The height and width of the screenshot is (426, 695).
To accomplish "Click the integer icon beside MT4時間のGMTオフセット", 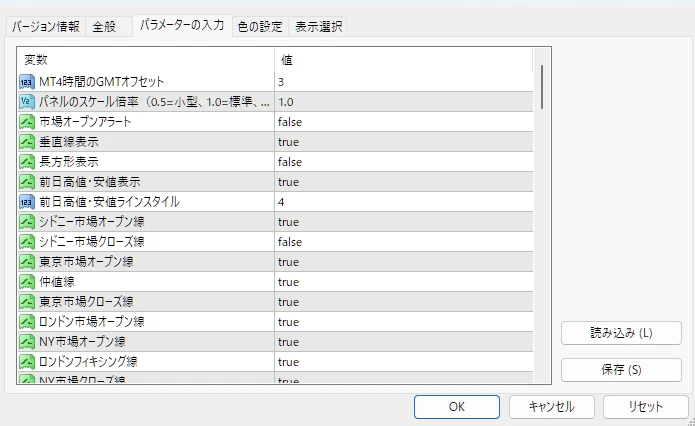I will tap(27, 82).
